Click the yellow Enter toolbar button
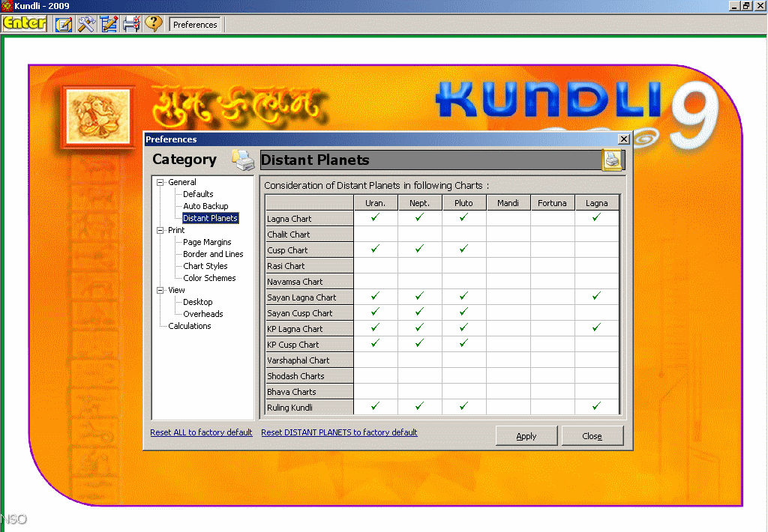Viewport: 768px width, 532px height. pyautogui.click(x=25, y=24)
